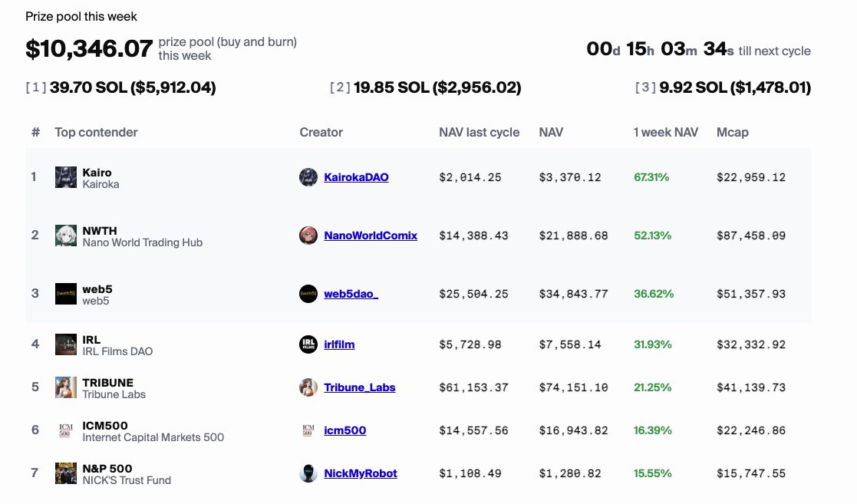
Task: Click the irlfilm creator round logo
Action: point(308,344)
